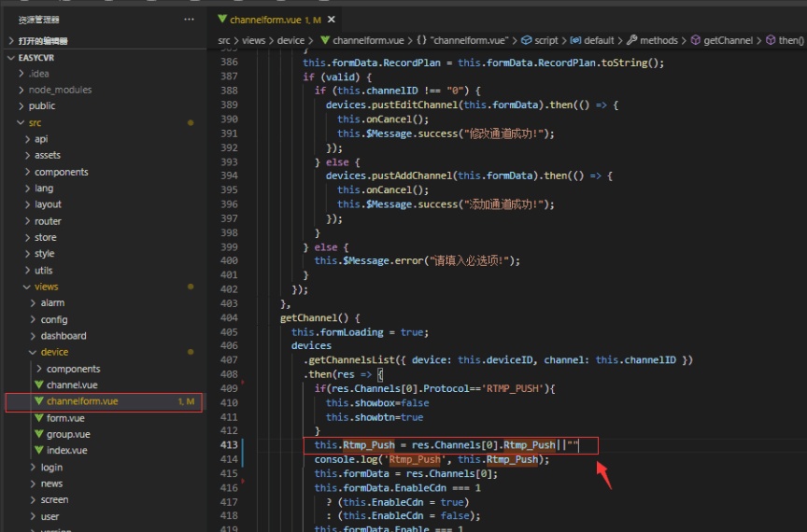Click the Vue icon beside group.vue file
This screenshot has width=807, height=532.
tap(38, 434)
